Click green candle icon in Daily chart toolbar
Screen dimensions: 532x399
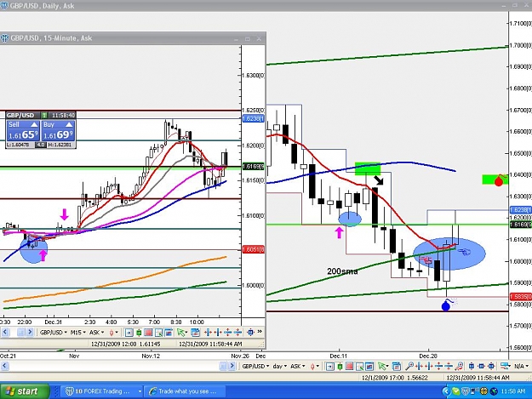(x=340, y=366)
